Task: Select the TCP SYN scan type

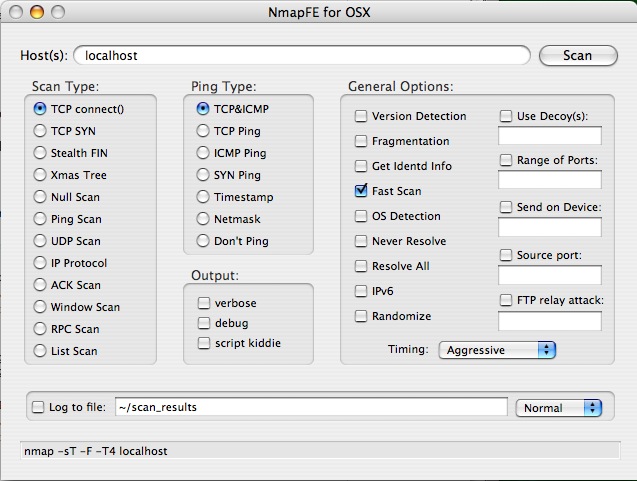Action: point(41,131)
